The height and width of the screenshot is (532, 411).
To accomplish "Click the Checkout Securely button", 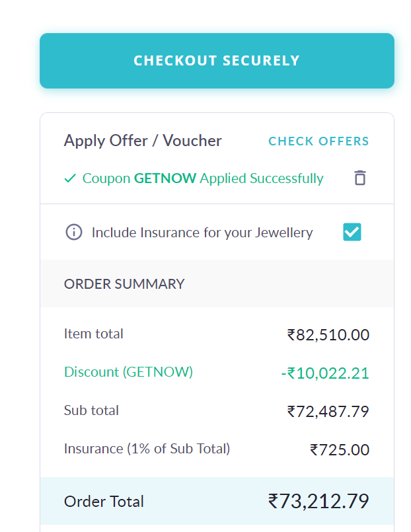I will point(217,61).
